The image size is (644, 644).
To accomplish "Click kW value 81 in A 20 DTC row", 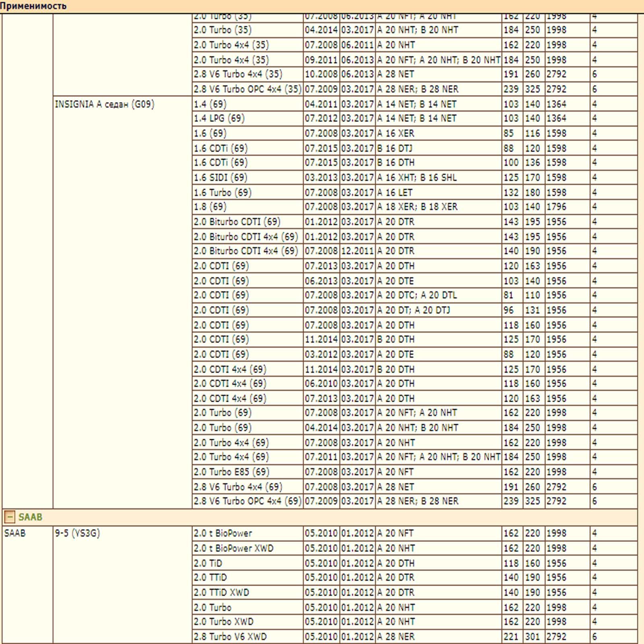I will (509, 295).
